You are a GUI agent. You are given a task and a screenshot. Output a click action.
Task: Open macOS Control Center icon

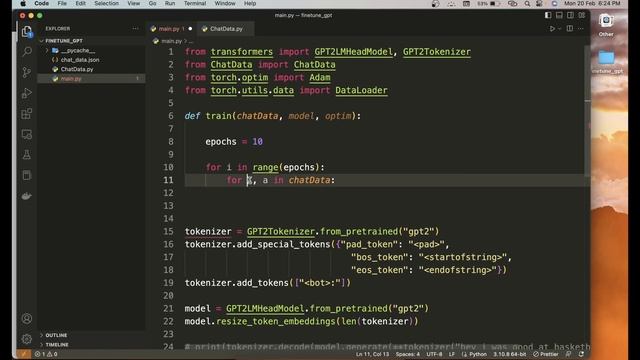540,4
